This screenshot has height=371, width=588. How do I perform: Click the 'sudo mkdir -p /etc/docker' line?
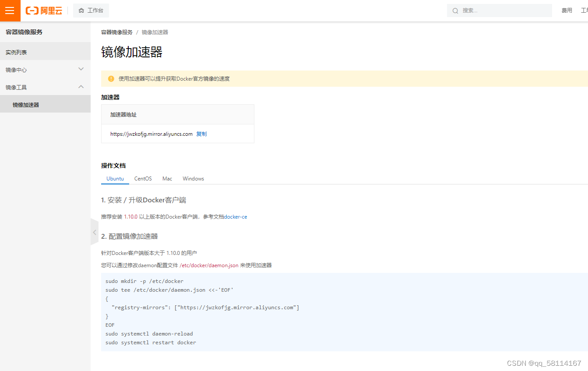[x=144, y=281]
